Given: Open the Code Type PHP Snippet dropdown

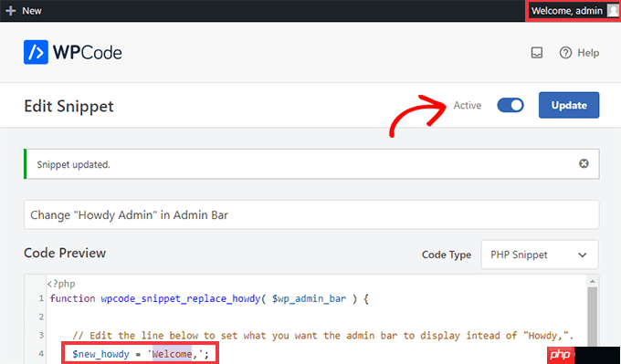Looking at the screenshot, I should coord(540,255).
